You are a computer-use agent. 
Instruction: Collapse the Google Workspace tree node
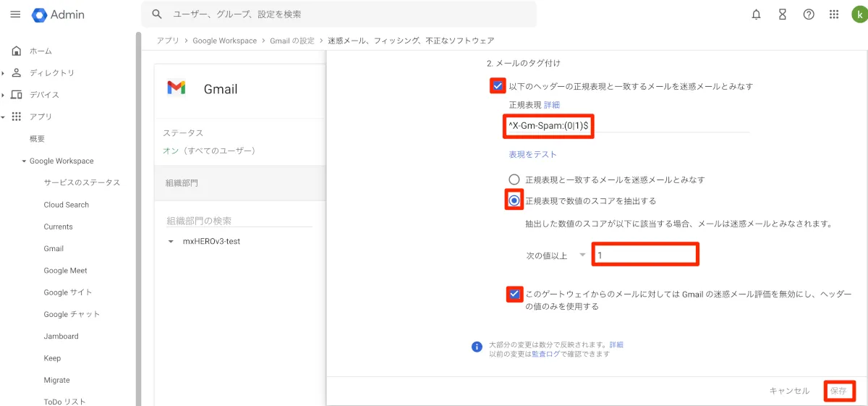24,161
